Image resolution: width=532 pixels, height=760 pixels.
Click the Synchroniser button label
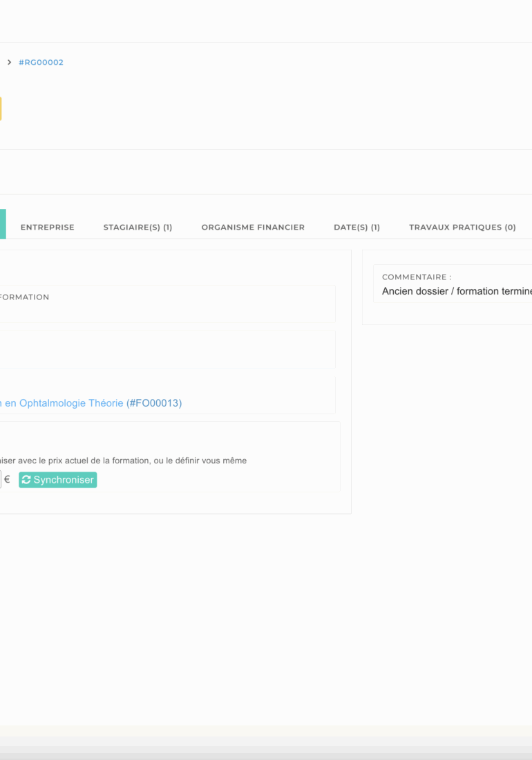pos(64,480)
